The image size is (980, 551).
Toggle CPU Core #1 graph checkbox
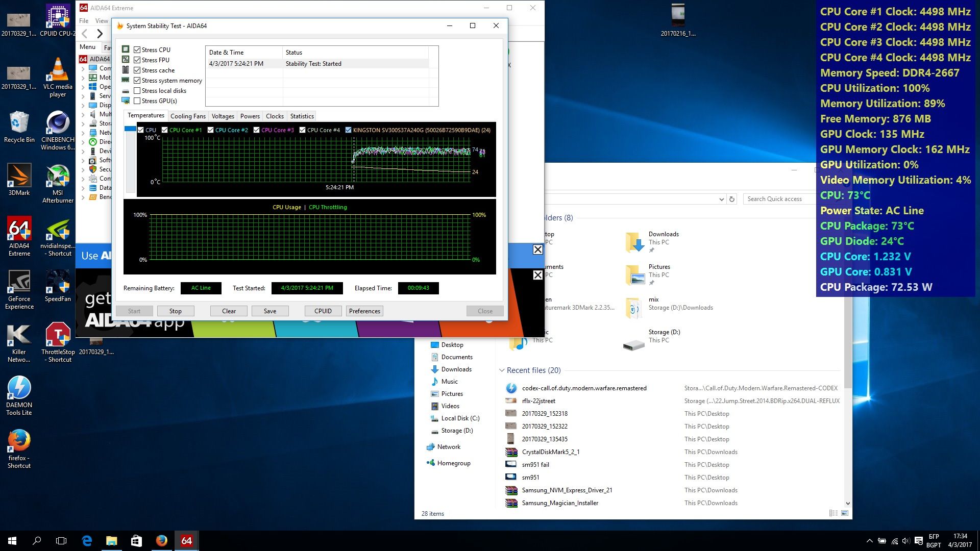click(164, 130)
